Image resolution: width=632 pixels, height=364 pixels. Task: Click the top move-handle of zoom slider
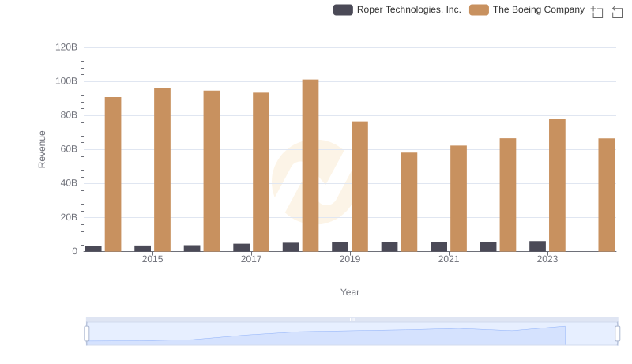click(x=352, y=319)
